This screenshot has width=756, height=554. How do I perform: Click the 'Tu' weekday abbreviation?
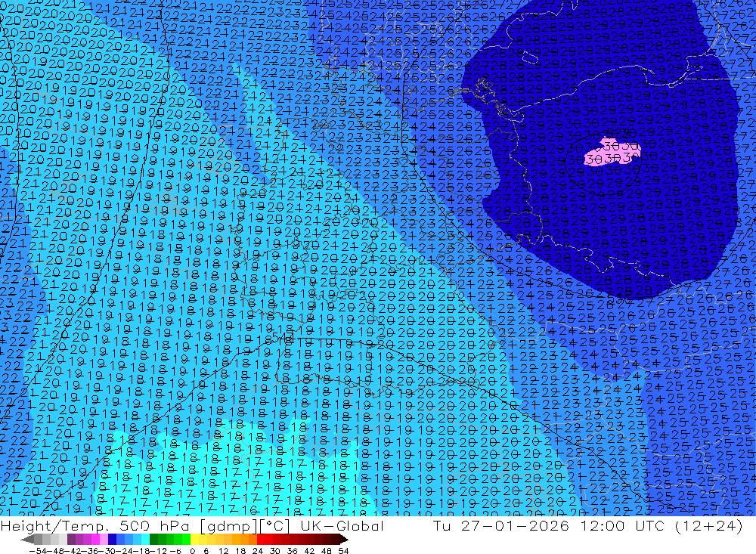click(x=442, y=525)
